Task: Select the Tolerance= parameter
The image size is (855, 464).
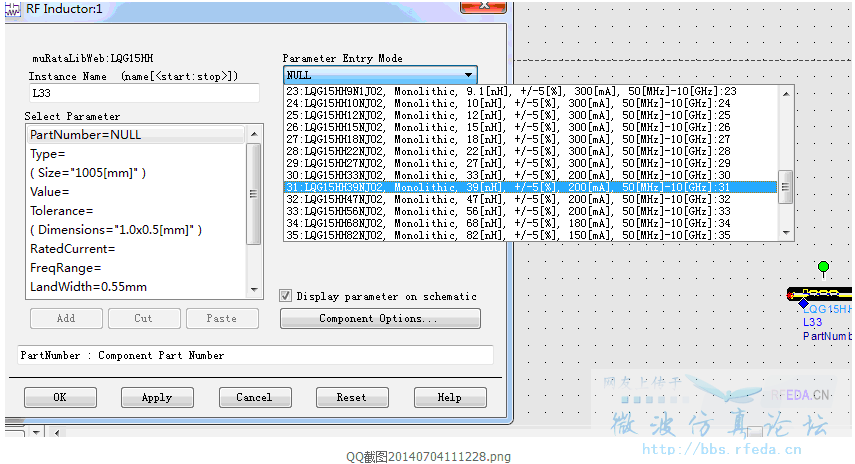Action: (x=136, y=211)
